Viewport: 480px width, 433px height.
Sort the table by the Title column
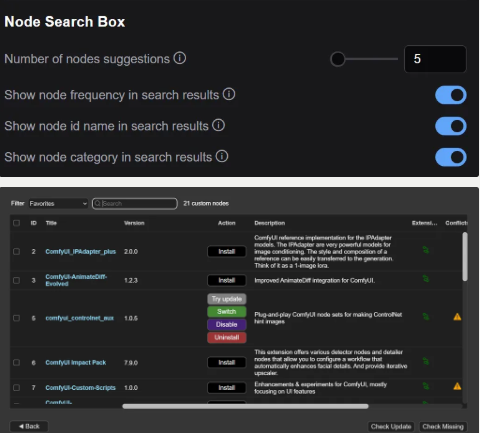coord(51,223)
